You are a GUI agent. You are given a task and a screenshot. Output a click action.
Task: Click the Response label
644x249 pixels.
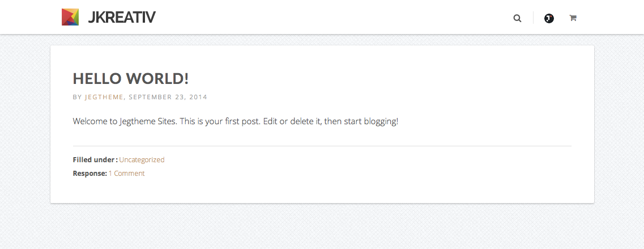(89, 174)
